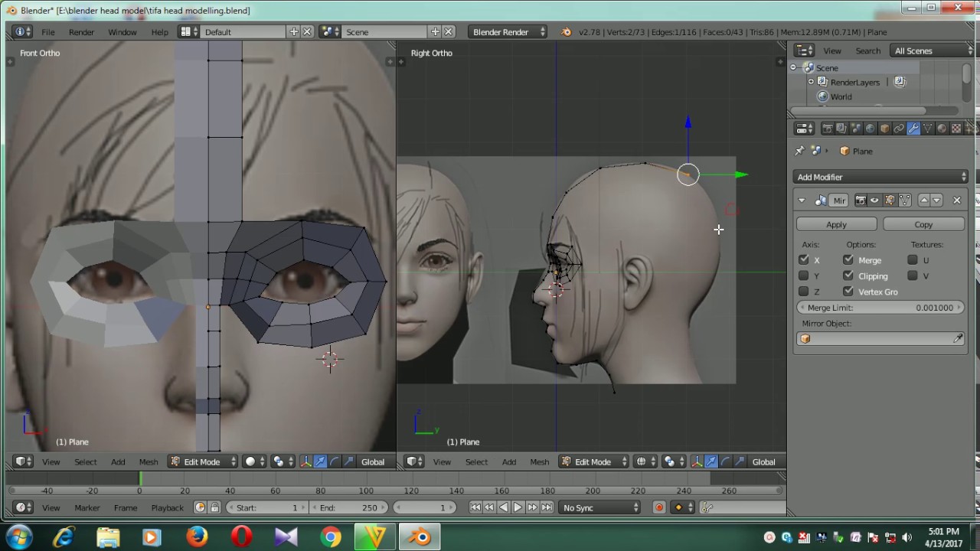
Task: Open the Window menu
Action: pyautogui.click(x=122, y=32)
